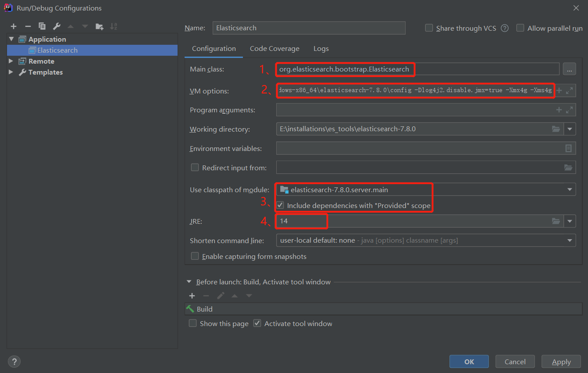Image resolution: width=588 pixels, height=373 pixels.
Task: Copy configuration icon in toolbar
Action: pyautogui.click(x=42, y=26)
